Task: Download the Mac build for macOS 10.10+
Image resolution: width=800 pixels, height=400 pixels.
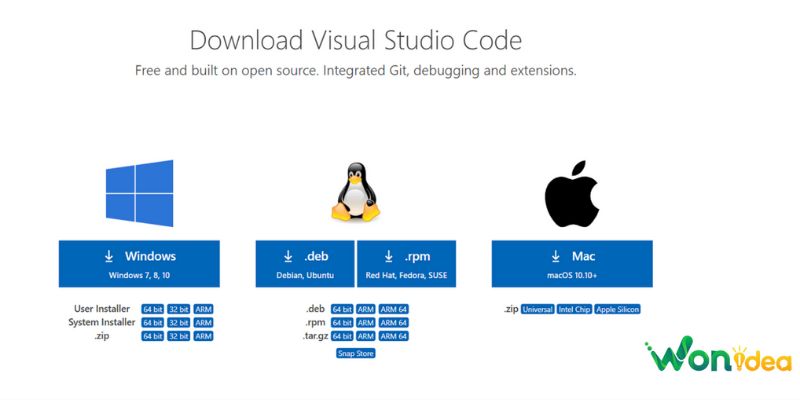Action: (572, 264)
